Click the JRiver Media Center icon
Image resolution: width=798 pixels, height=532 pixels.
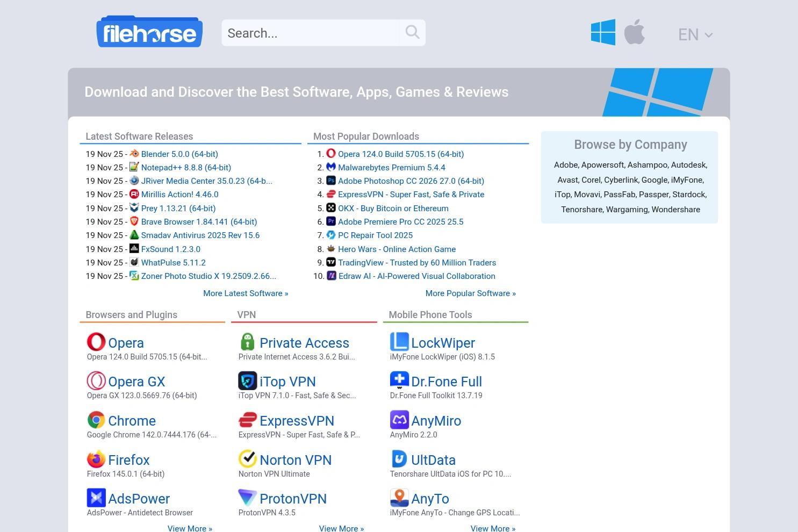tap(134, 181)
